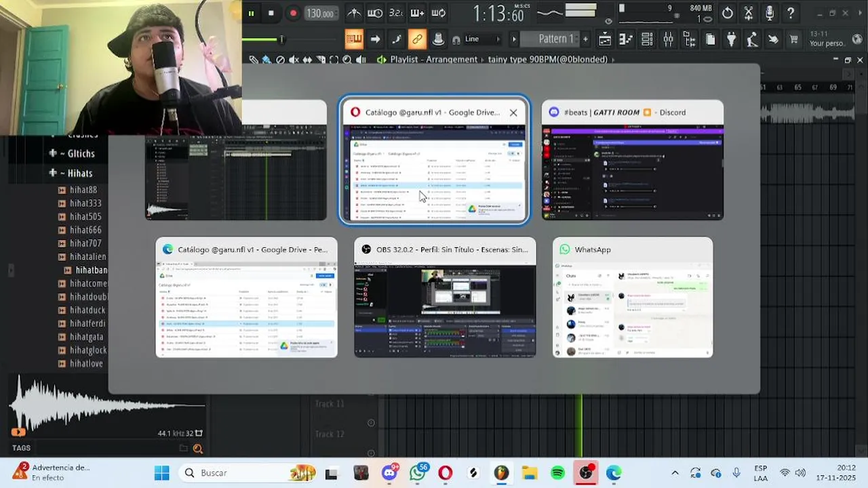Image resolution: width=868 pixels, height=488 pixels.
Task: Click the 1:13:60 time display
Action: 498,14
